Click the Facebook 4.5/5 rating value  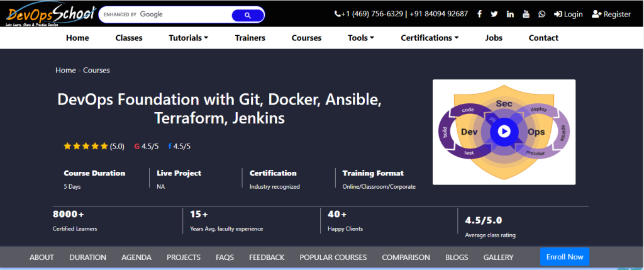tap(182, 146)
